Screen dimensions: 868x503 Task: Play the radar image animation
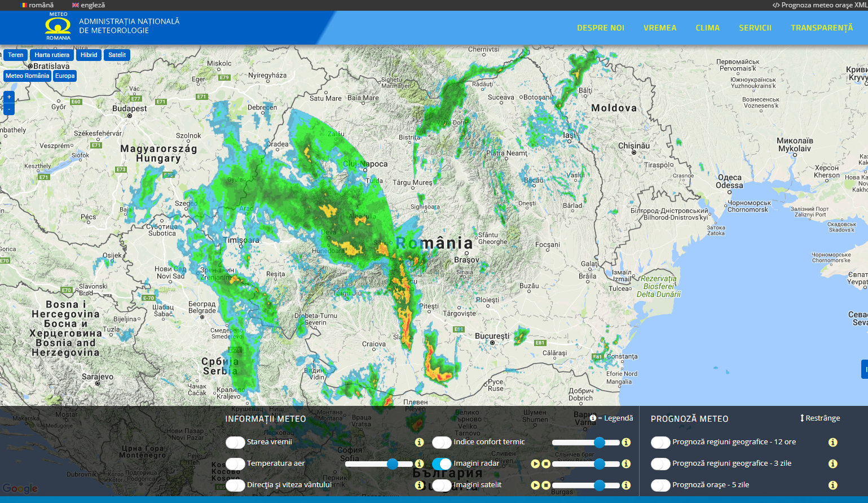pyautogui.click(x=536, y=463)
